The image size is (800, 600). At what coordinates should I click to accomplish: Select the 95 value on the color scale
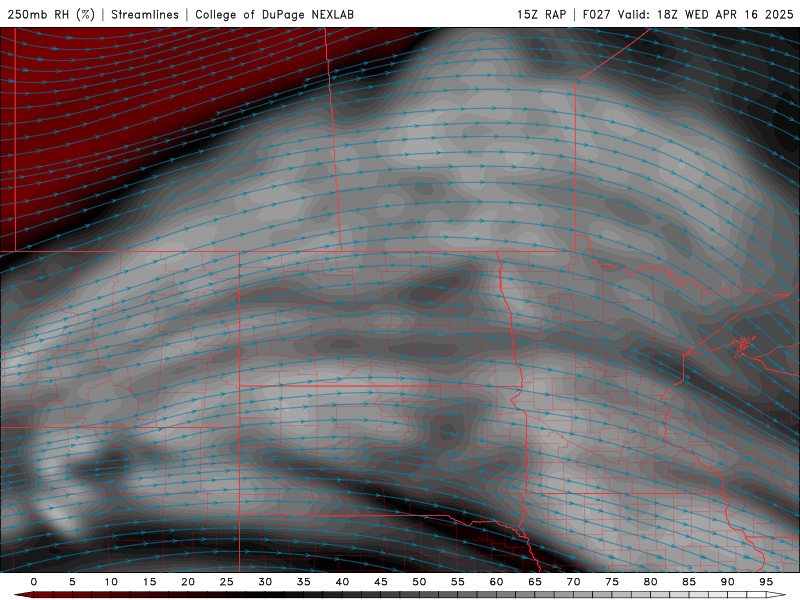click(x=766, y=582)
